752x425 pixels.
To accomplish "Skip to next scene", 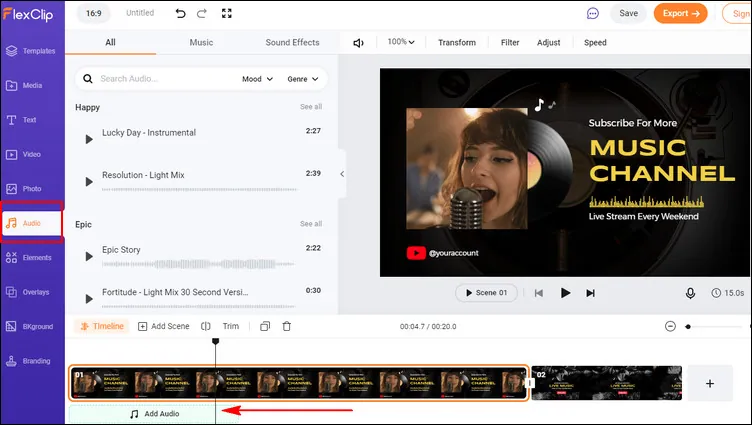I will coord(590,293).
